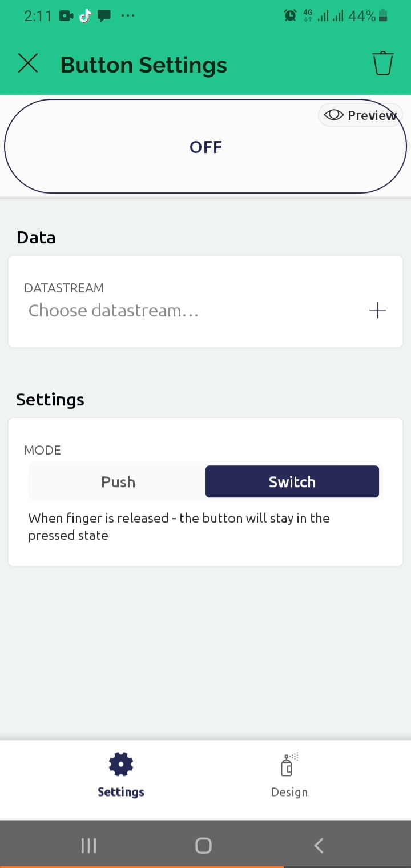Tap the battery indicator icon
411x868 pixels.
(383, 16)
